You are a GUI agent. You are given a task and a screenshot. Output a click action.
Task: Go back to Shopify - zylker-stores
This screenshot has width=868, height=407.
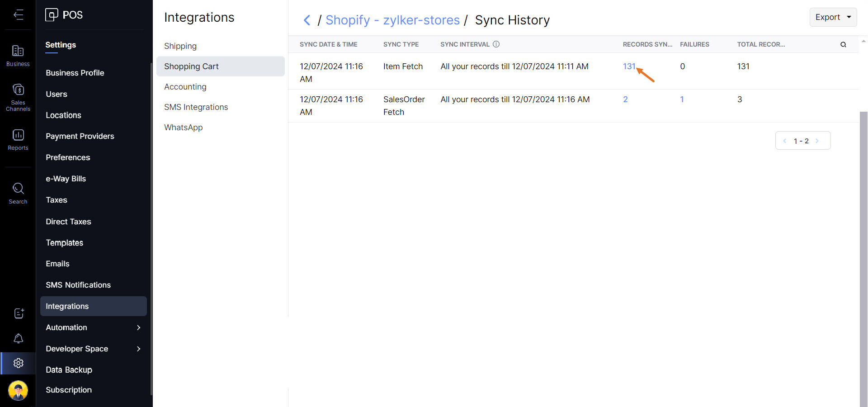tap(392, 20)
